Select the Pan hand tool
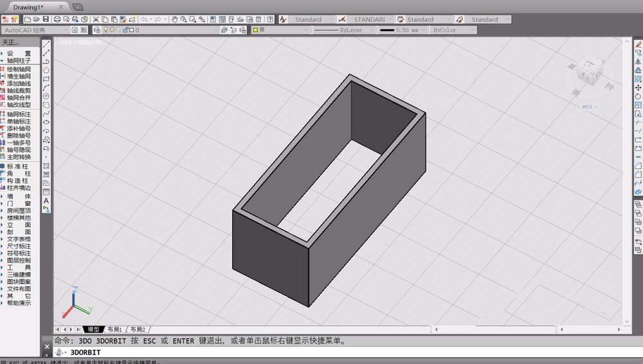This screenshot has height=364, width=643. pyautogui.click(x=174, y=19)
